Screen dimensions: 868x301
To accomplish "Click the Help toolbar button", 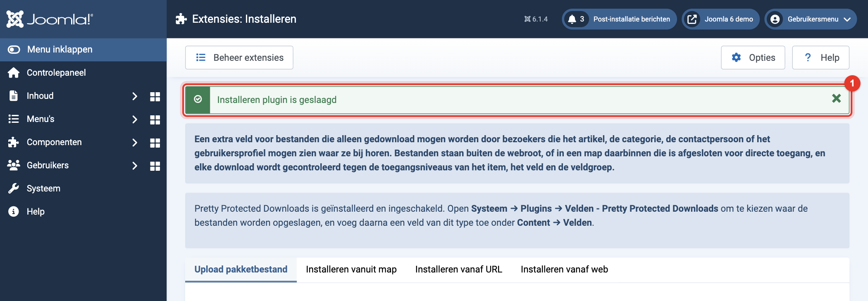I will click(821, 57).
